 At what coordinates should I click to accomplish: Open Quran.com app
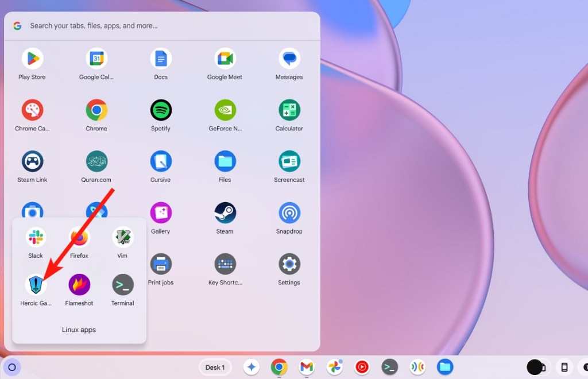click(x=96, y=161)
